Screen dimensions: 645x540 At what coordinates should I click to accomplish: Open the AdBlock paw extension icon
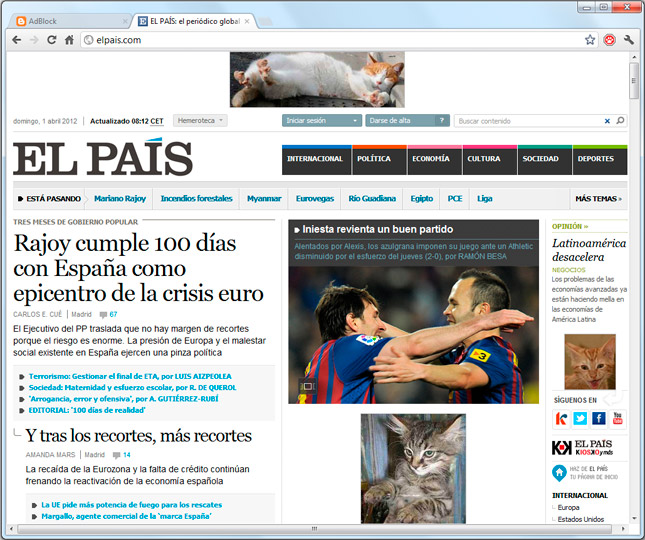coord(609,40)
